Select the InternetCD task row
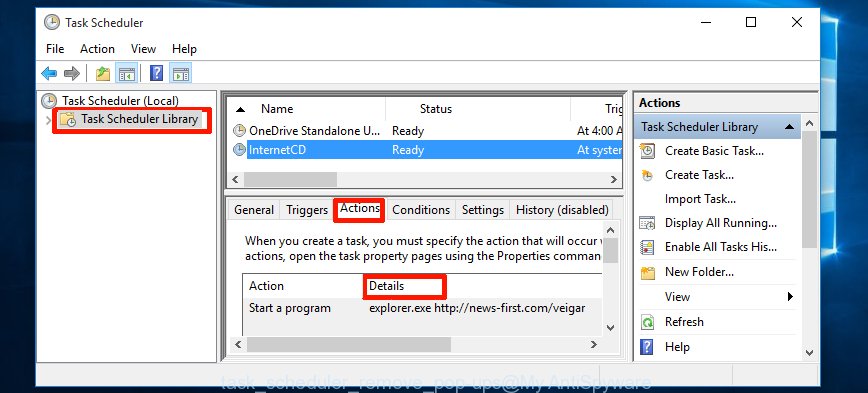The height and width of the screenshot is (393, 868). [x=427, y=150]
